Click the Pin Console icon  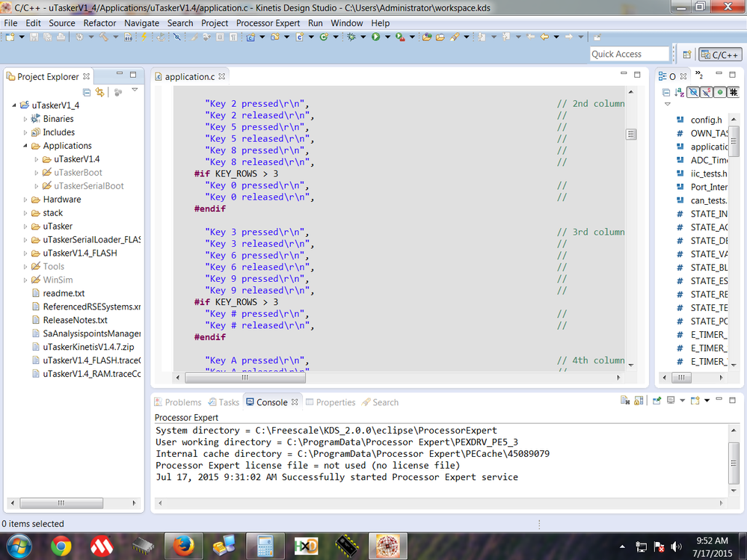tap(657, 401)
